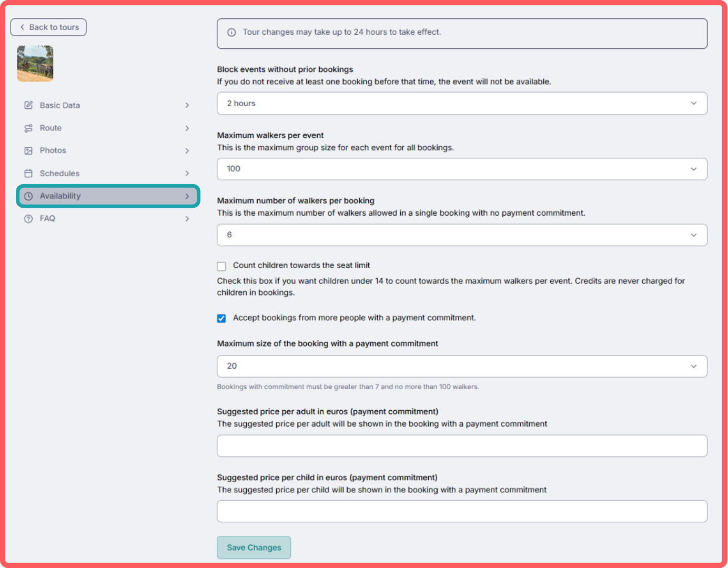Open maximum payment commitment booking size dropdown
The height and width of the screenshot is (568, 728).
[x=461, y=366]
